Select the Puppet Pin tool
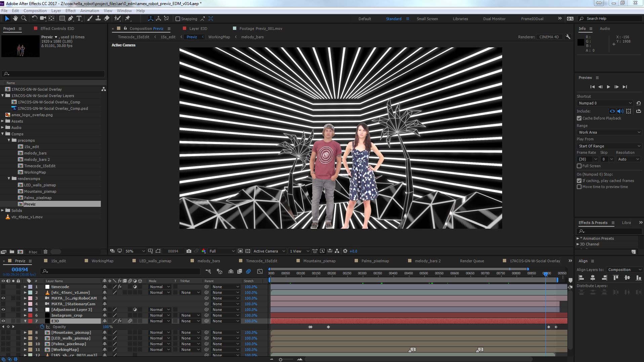644x362 pixels. tap(128, 18)
